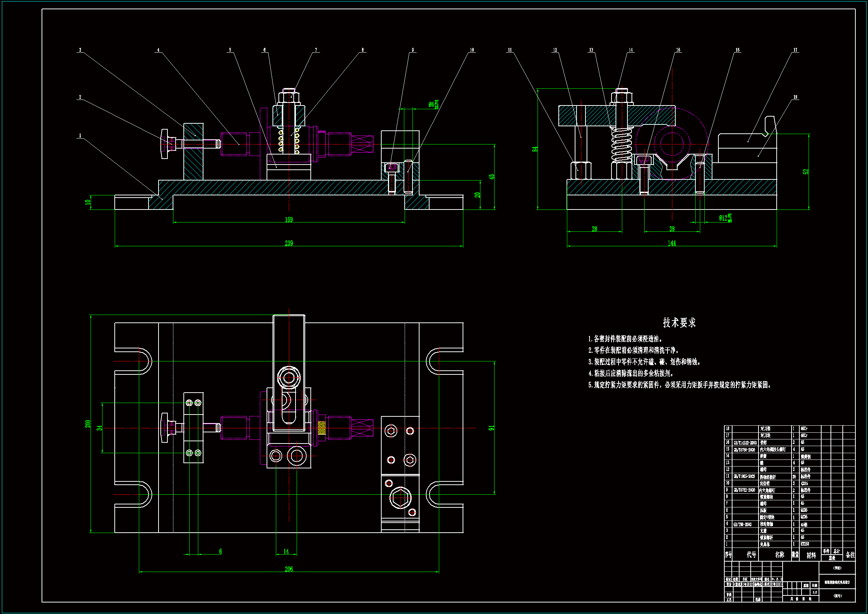Click the compression spring in the side view
Image resolution: width=868 pixels, height=614 pixels.
click(x=622, y=145)
